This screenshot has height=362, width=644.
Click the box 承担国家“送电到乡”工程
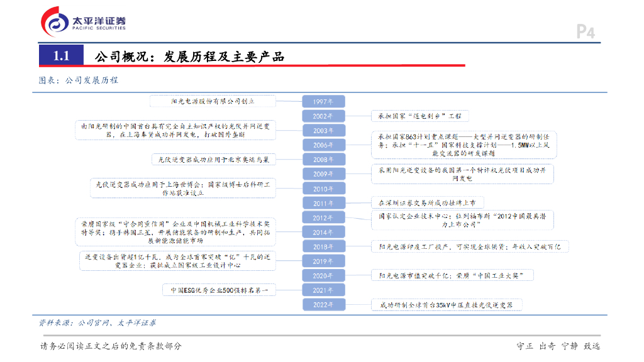pos(419,116)
